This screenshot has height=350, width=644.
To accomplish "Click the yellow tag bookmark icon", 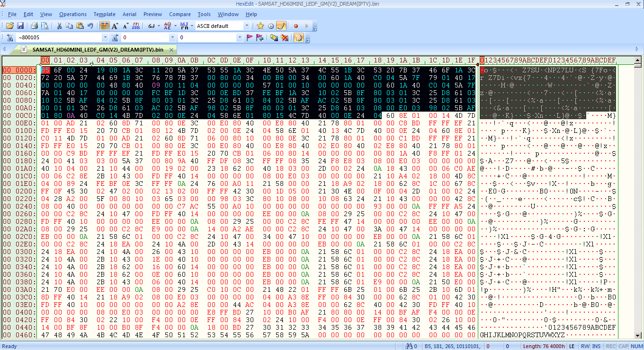I will pyautogui.click(x=274, y=38).
